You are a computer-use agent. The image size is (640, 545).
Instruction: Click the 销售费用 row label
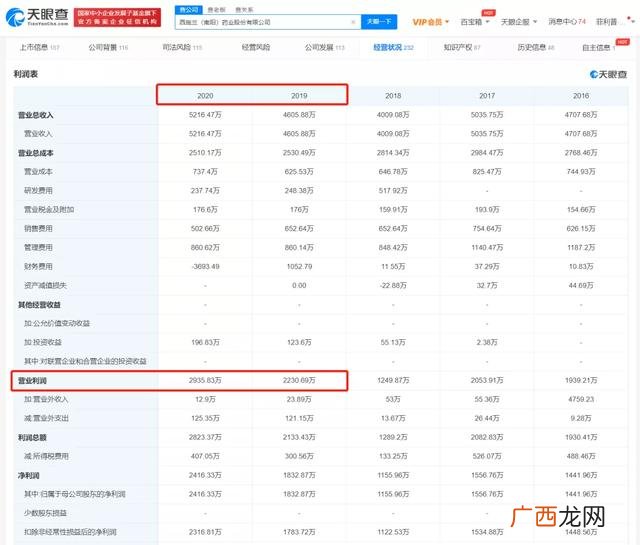point(38,229)
